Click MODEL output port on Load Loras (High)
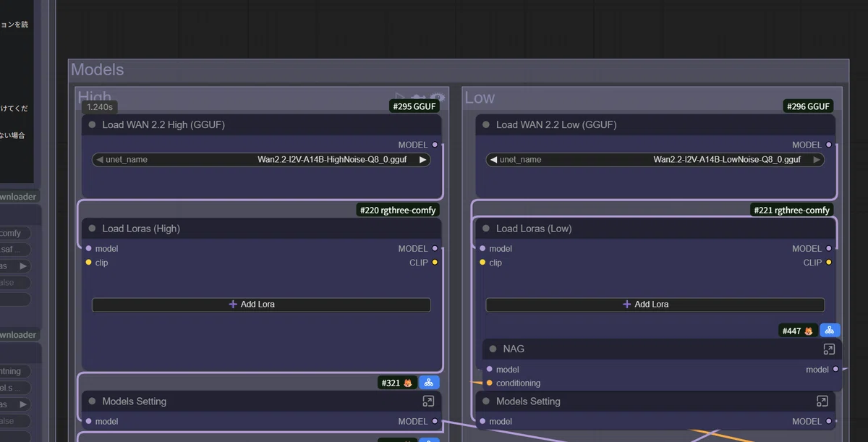 [x=435, y=248]
